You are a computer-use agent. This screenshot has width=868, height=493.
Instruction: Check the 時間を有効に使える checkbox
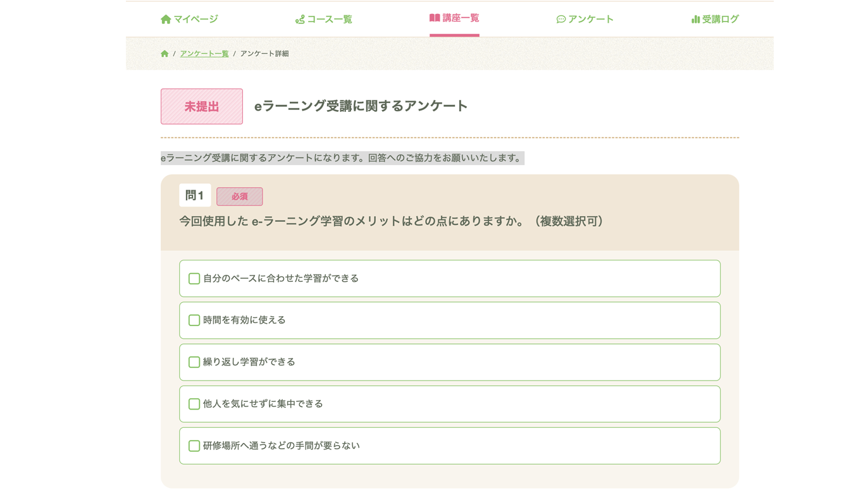(x=194, y=320)
